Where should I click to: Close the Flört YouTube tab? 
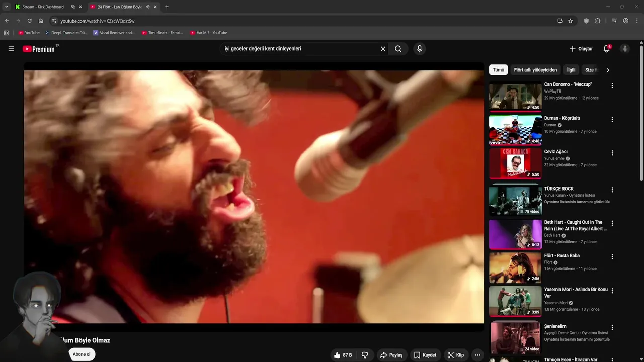click(x=155, y=7)
